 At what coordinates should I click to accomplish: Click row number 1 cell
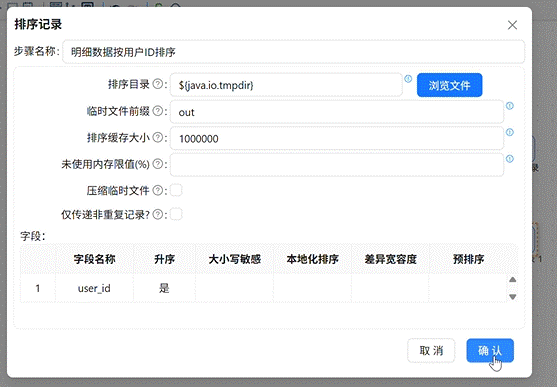click(38, 288)
